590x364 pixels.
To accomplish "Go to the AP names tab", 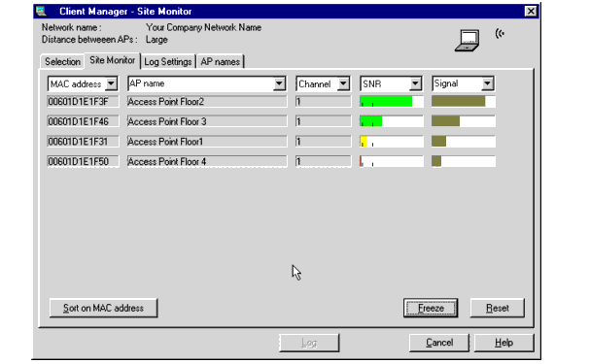I will tap(220, 61).
